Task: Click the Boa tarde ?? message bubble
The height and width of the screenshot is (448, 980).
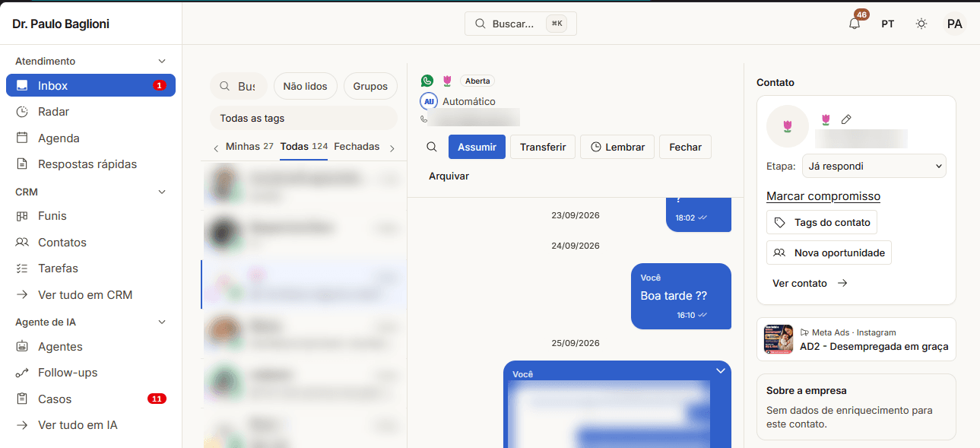Action: click(x=681, y=296)
